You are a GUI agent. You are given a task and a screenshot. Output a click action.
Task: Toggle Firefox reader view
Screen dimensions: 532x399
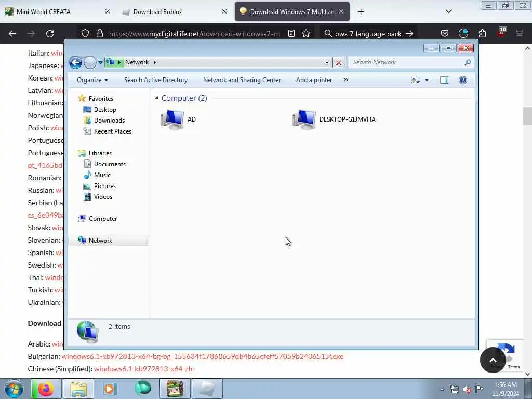click(291, 34)
